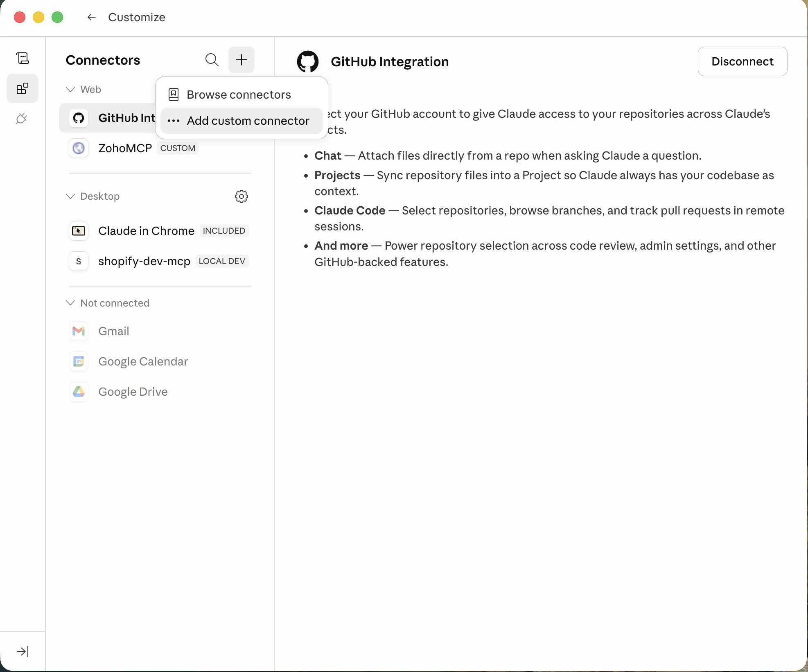Click the Web section label

(90, 90)
